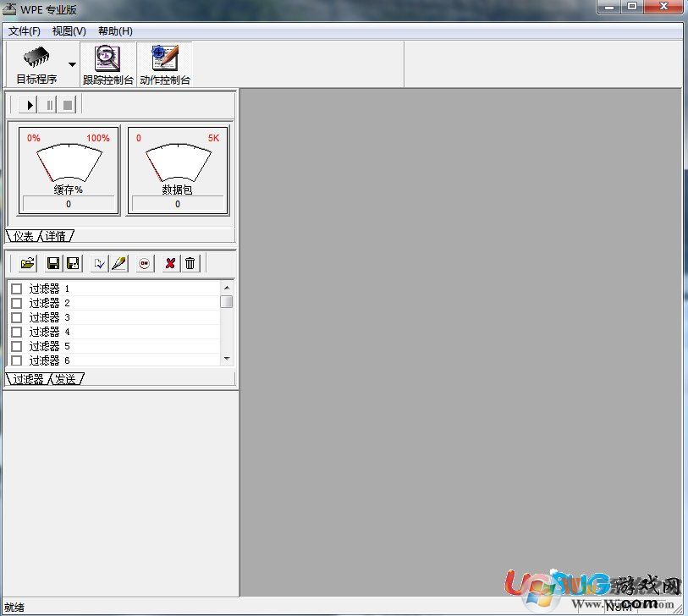This screenshot has height=616, width=688.
Task: Click the filter list scroll down arrow
Action: tap(227, 359)
